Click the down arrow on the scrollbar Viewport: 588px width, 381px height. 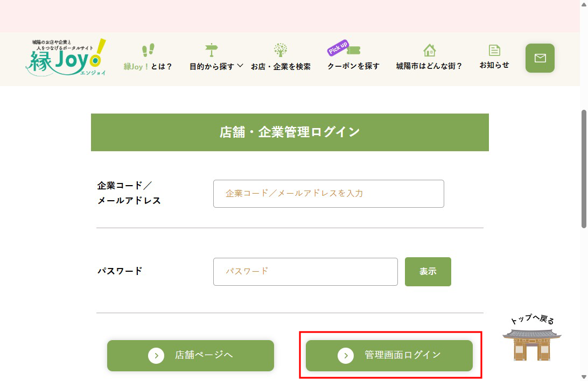pos(584,376)
